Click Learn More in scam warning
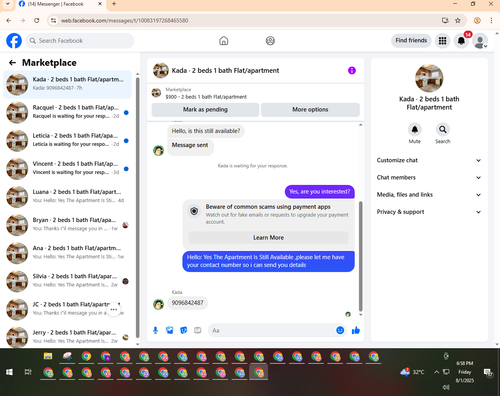This screenshot has width=500, height=396. [268, 238]
